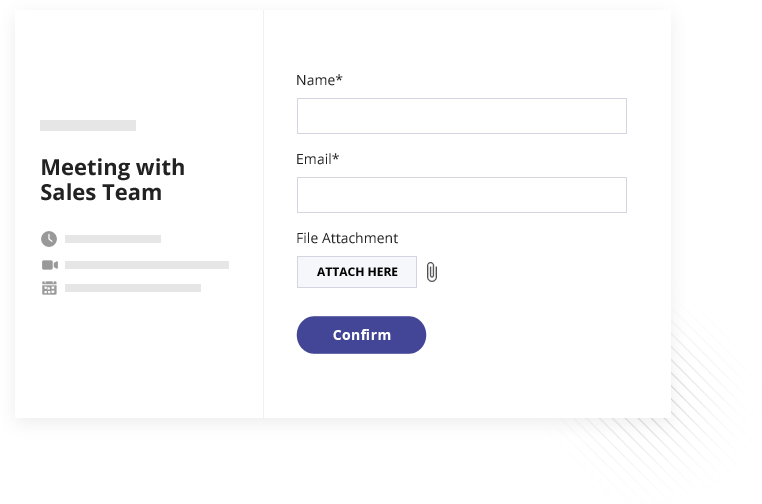This screenshot has width=762, height=504.
Task: Click the Email field label text
Action: [314, 159]
